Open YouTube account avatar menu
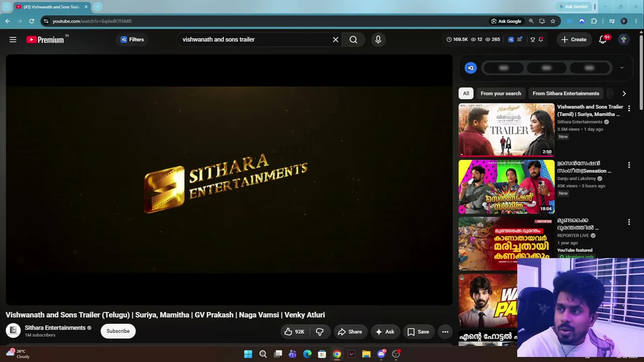This screenshot has height=362, width=644. click(x=624, y=40)
